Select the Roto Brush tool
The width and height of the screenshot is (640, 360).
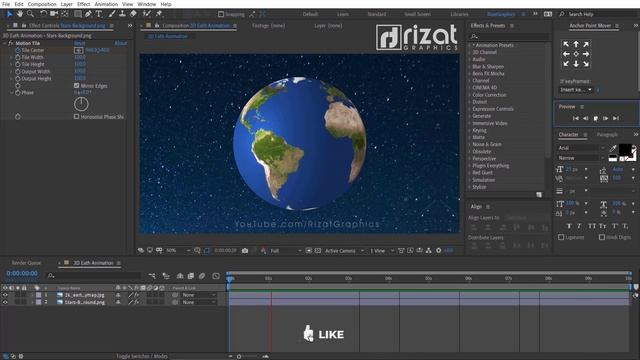147,14
